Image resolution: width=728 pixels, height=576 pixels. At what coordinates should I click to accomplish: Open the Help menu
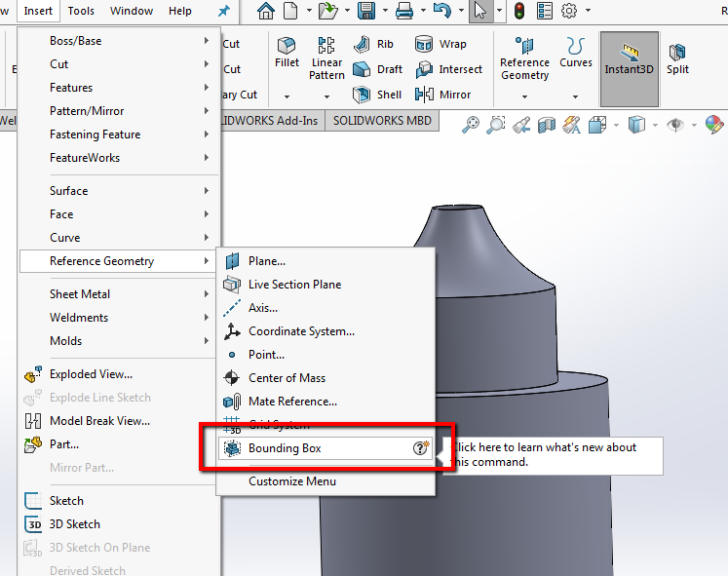180,11
